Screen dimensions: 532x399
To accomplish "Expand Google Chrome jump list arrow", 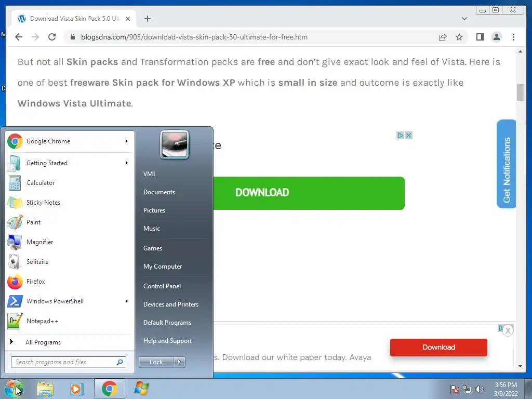I will coord(127,141).
